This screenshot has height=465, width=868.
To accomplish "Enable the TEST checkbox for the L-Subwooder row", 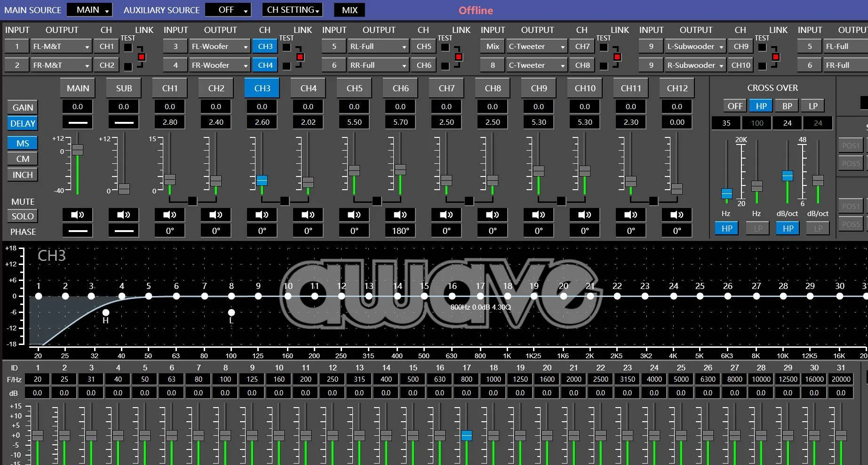I will (762, 48).
